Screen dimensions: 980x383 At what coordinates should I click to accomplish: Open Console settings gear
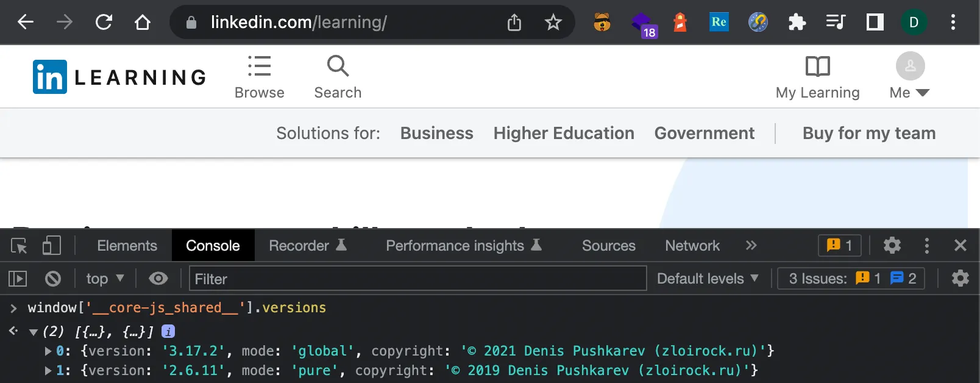click(x=960, y=279)
